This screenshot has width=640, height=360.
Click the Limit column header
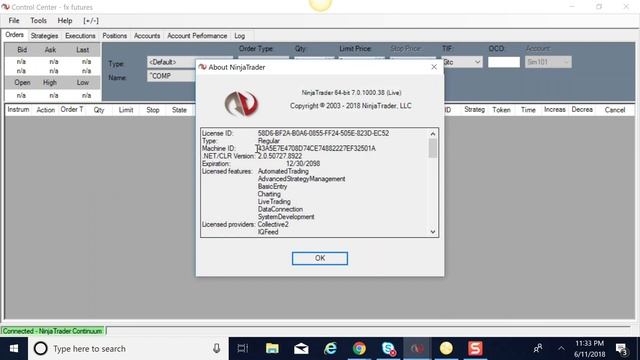pyautogui.click(x=126, y=110)
